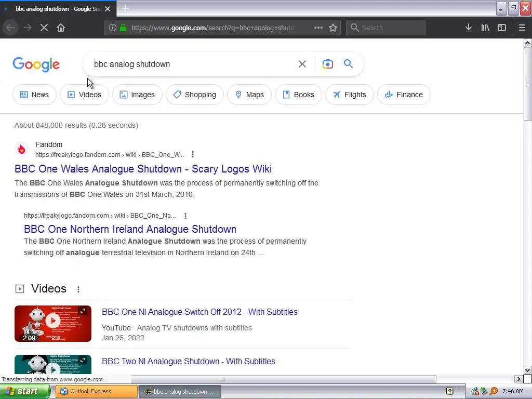Viewport: 532px width, 399px height.
Task: Open the Downloads arrow in toolbar
Action: coord(469,28)
